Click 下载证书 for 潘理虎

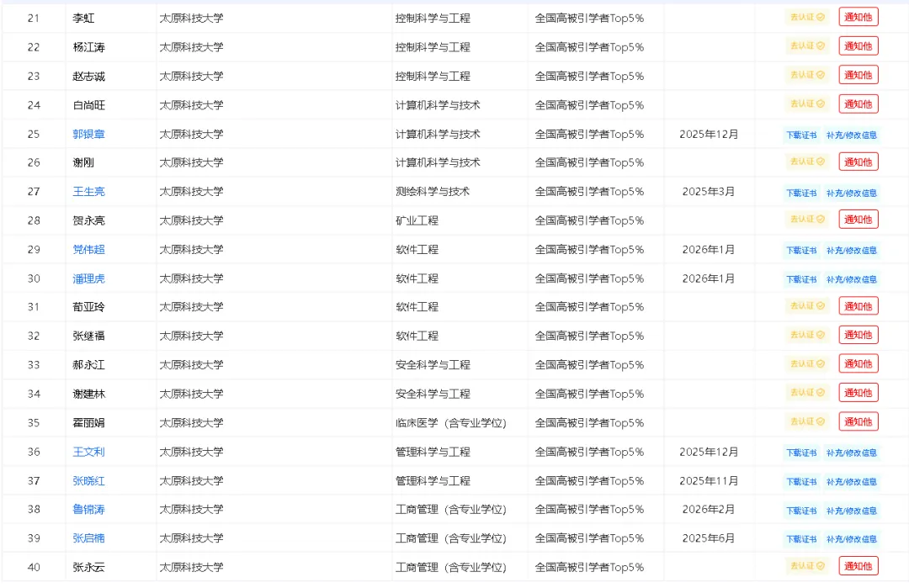[x=801, y=279]
